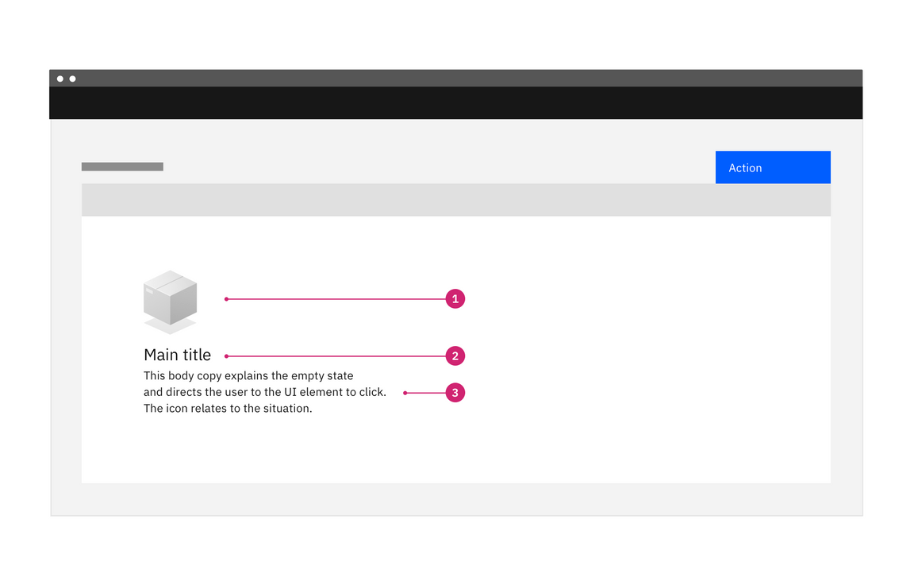Click the left window control dot

[x=62, y=78]
